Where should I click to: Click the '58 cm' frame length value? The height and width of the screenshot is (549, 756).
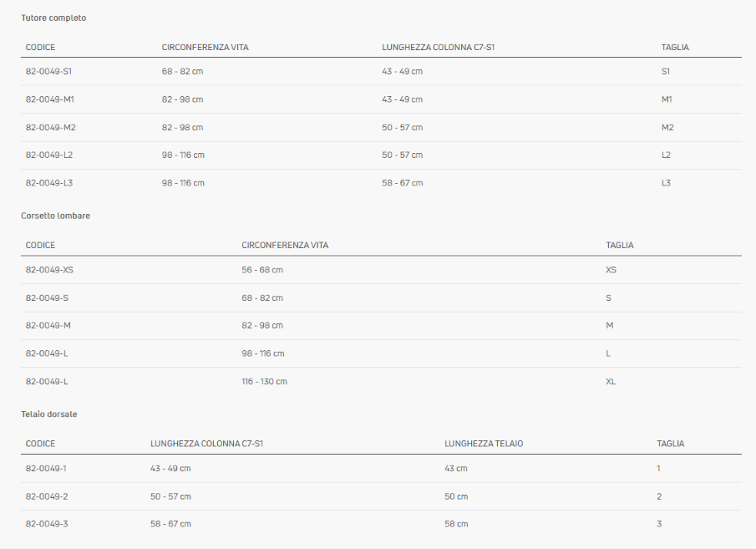[x=456, y=523]
